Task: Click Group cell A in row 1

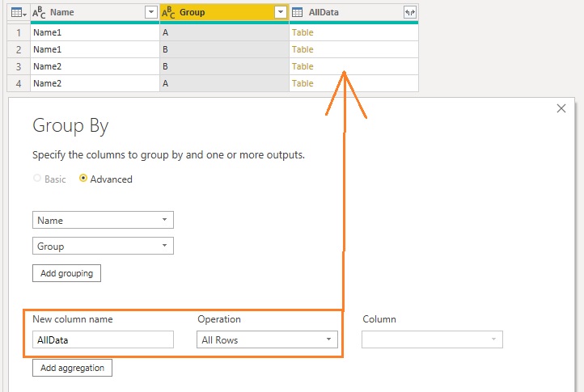Action: point(224,33)
